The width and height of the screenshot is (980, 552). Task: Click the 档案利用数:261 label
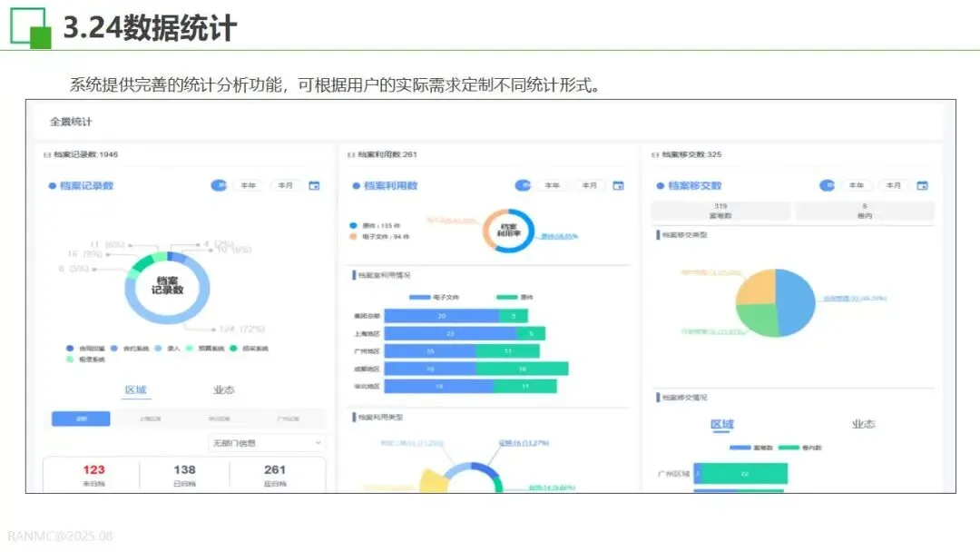tap(387, 154)
